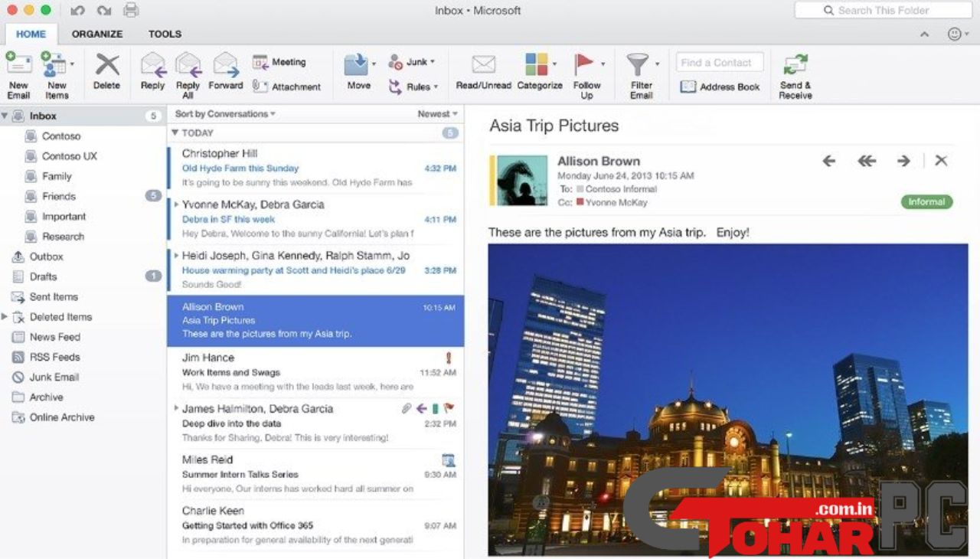The width and height of the screenshot is (980, 559).
Task: Click the Find a Contact field
Action: click(719, 63)
